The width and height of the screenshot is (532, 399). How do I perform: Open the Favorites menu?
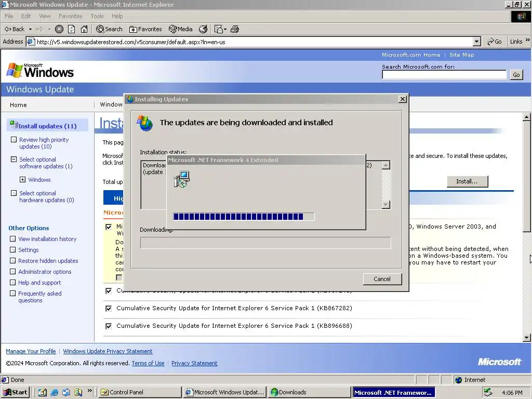[70, 16]
